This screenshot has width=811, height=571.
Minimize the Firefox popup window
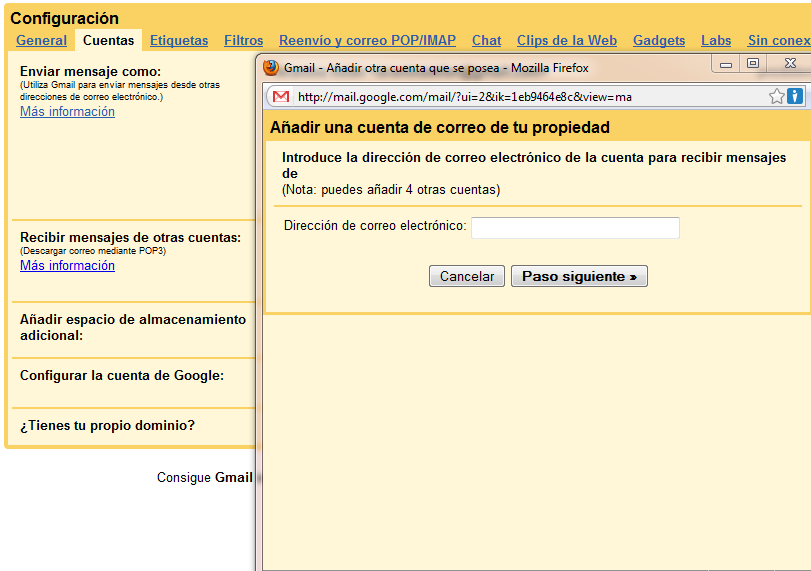726,64
